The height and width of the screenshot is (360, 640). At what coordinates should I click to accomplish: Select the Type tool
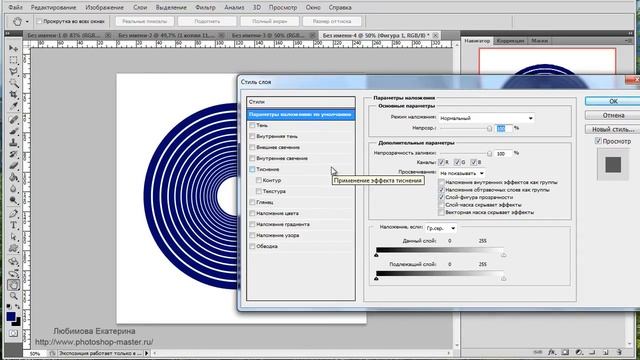(13, 225)
